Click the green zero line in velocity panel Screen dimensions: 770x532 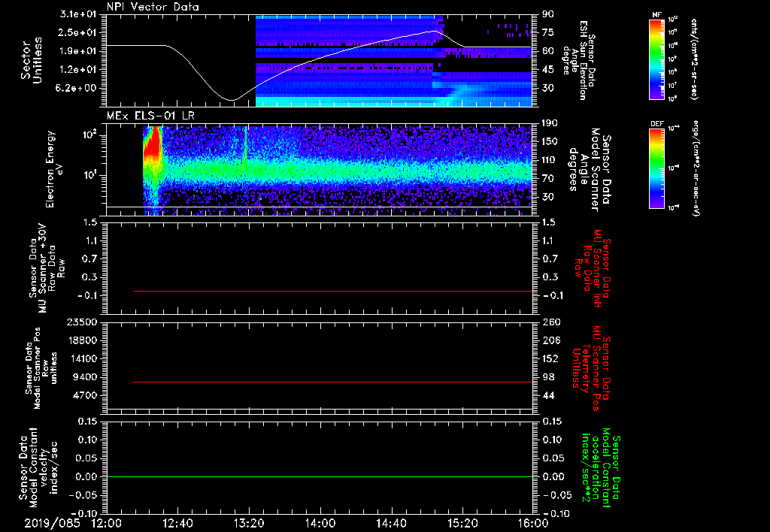320,476
